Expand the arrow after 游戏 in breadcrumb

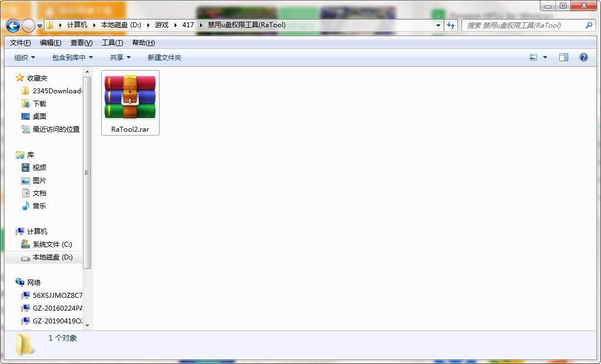coord(175,26)
